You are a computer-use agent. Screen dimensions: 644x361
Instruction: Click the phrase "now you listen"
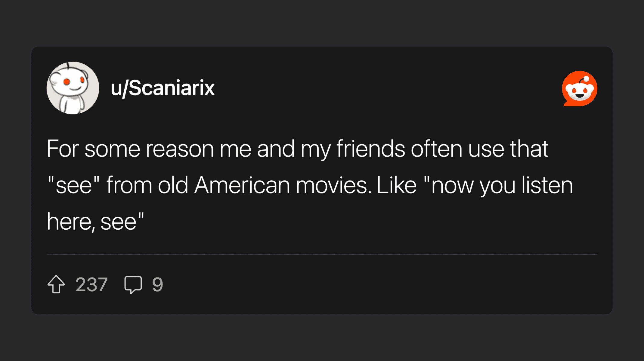pos(502,185)
